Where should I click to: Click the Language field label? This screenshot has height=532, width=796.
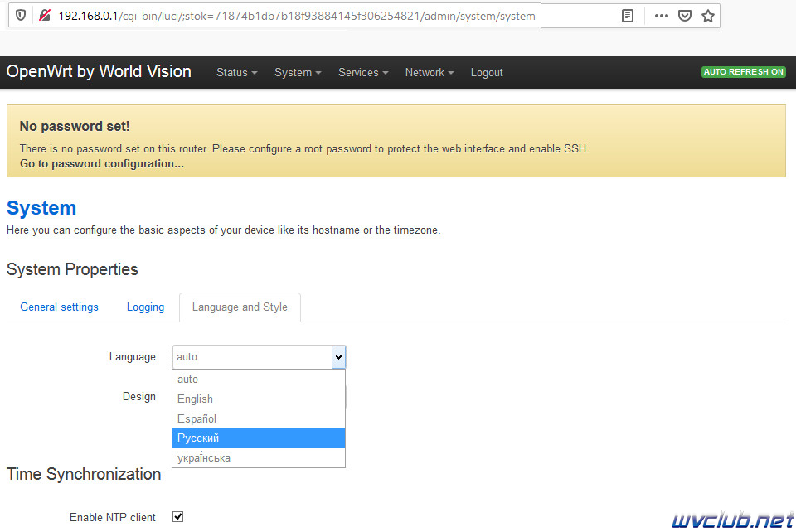(133, 357)
